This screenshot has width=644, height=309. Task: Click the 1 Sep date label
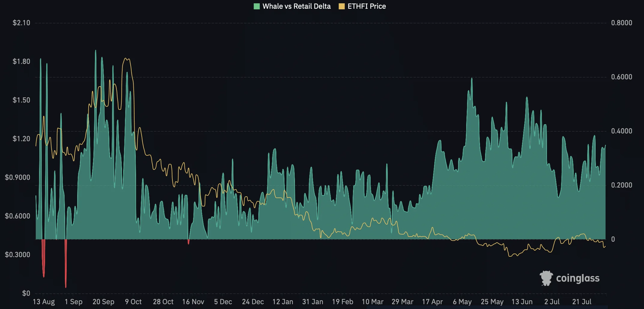74,302
